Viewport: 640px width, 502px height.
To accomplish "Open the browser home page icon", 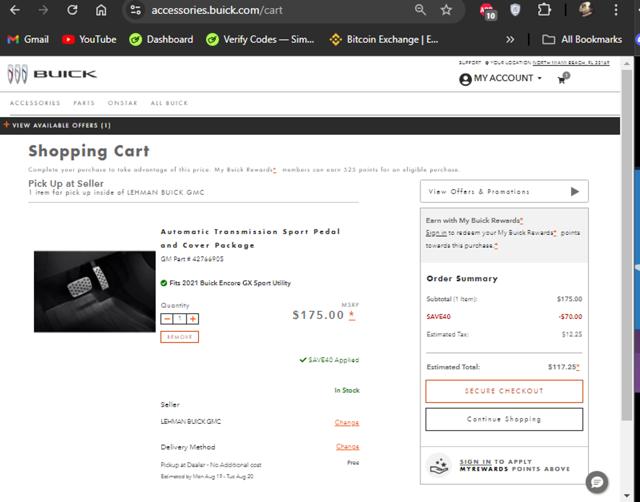I will (101, 10).
